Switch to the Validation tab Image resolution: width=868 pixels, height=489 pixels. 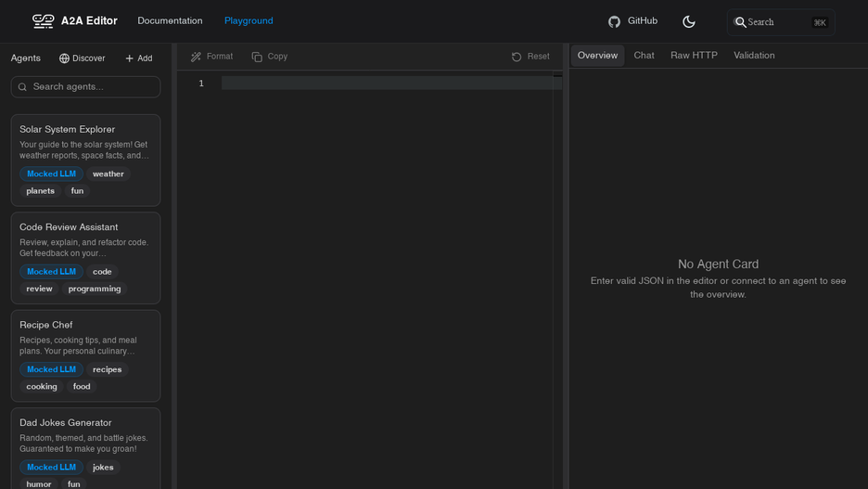click(754, 56)
